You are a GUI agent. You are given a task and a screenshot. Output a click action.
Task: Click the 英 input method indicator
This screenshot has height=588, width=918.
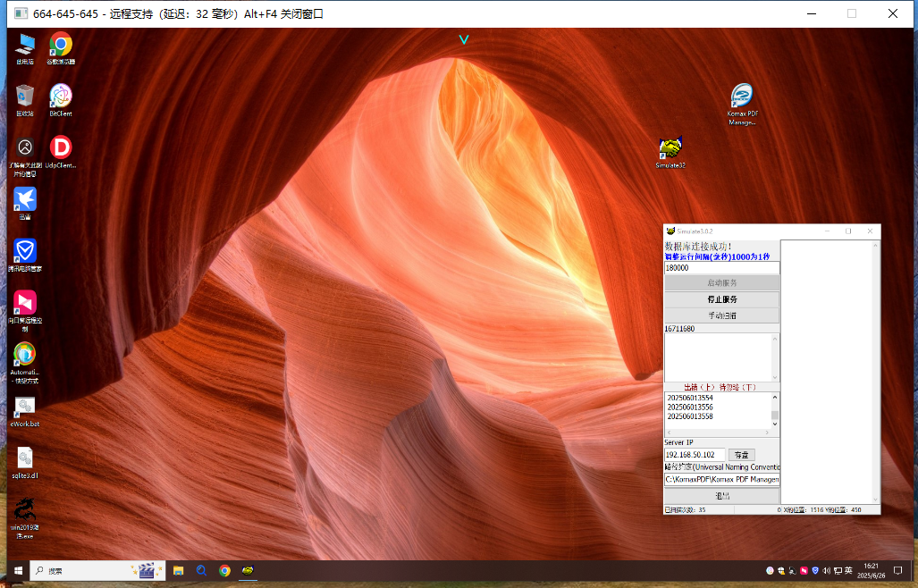pyautogui.click(x=848, y=570)
